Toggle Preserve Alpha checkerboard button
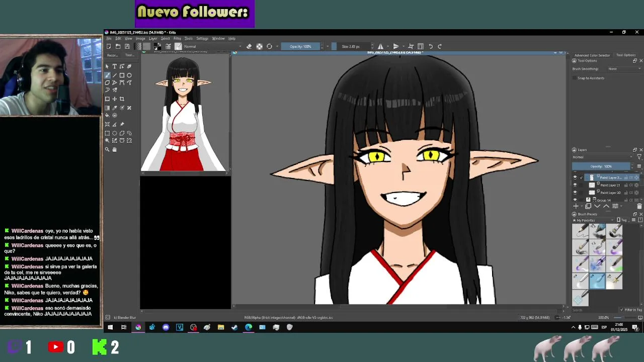 pos(259,46)
